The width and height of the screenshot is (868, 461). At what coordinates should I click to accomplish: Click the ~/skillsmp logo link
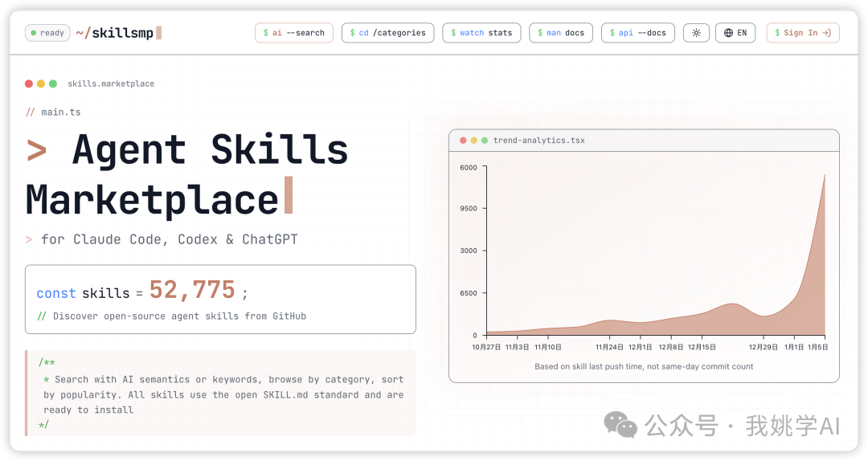point(118,33)
